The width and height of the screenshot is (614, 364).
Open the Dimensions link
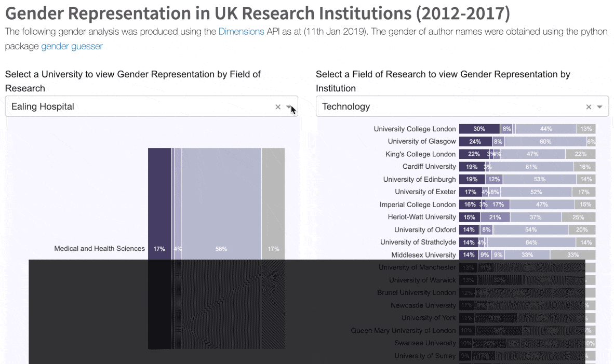click(x=241, y=31)
